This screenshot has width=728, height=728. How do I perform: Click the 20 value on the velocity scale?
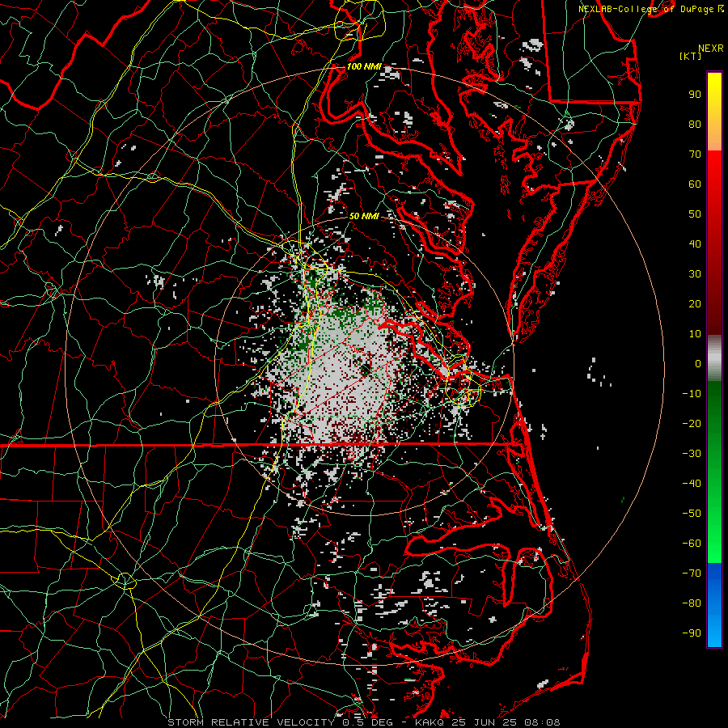[695, 304]
